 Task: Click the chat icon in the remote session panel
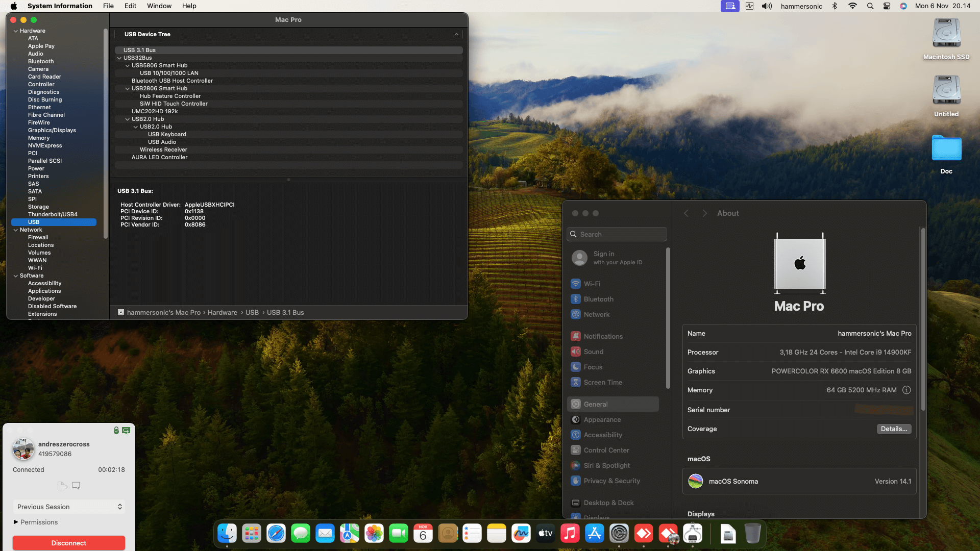pyautogui.click(x=76, y=486)
